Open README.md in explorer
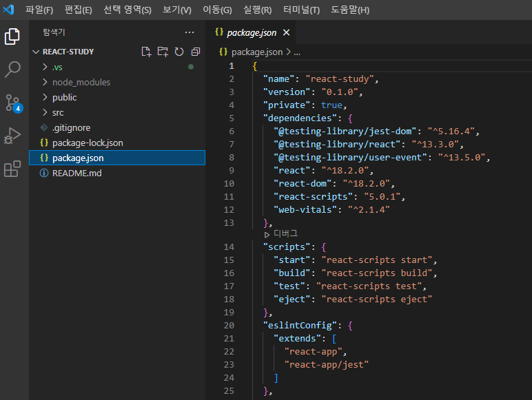 pyautogui.click(x=117, y=173)
